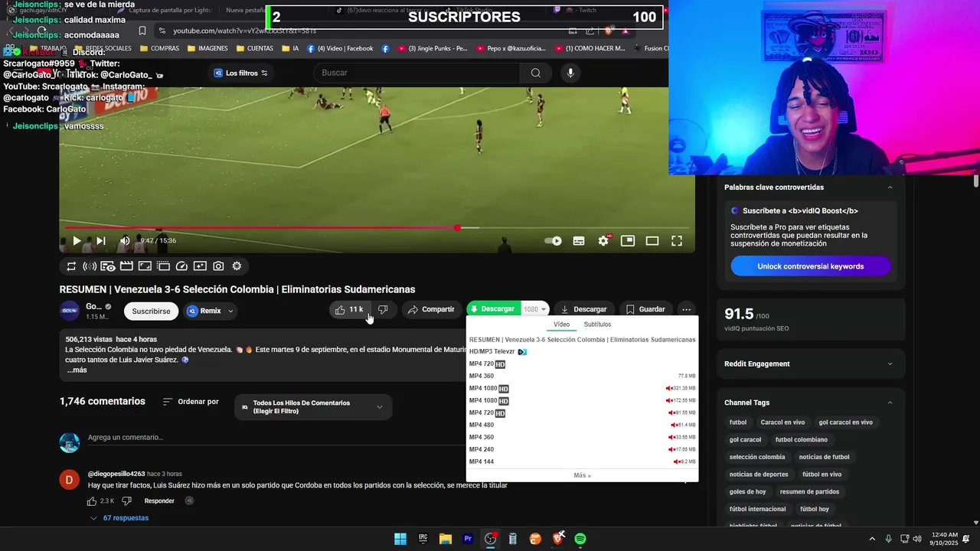Open the extension toolbar settings gear
980x551 pixels.
(x=237, y=266)
